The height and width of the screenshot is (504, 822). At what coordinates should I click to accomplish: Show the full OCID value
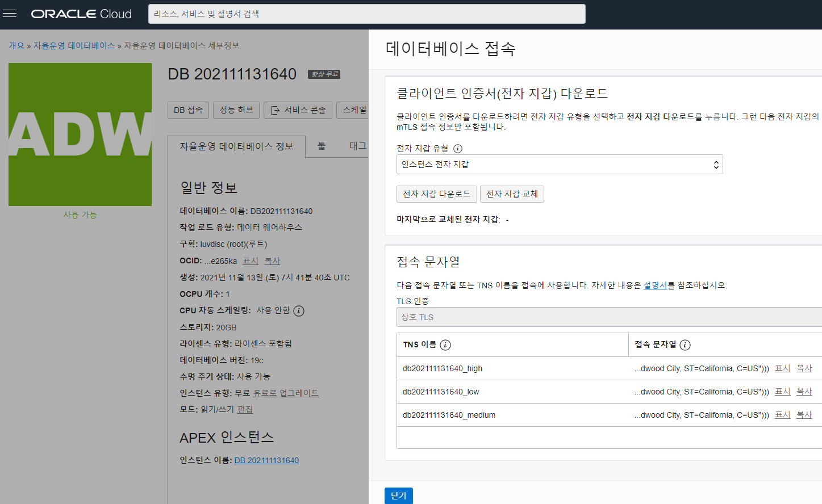(x=251, y=261)
